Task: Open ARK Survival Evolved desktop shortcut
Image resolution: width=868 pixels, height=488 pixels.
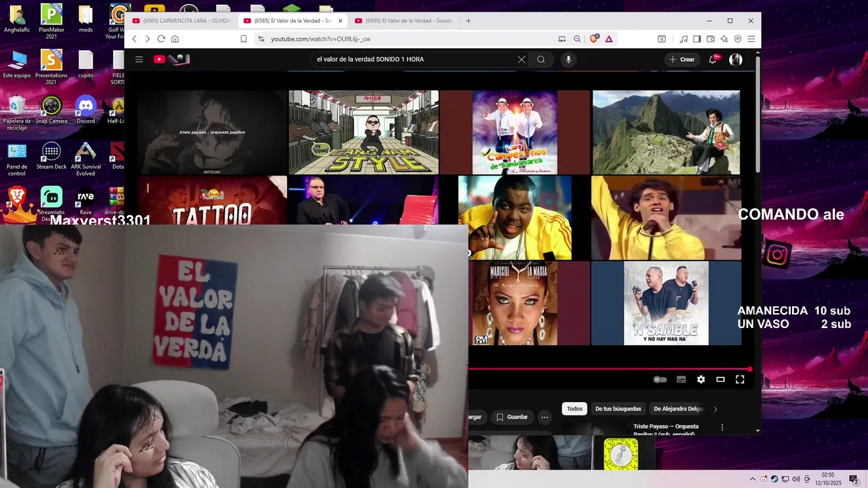Action: click(x=85, y=159)
